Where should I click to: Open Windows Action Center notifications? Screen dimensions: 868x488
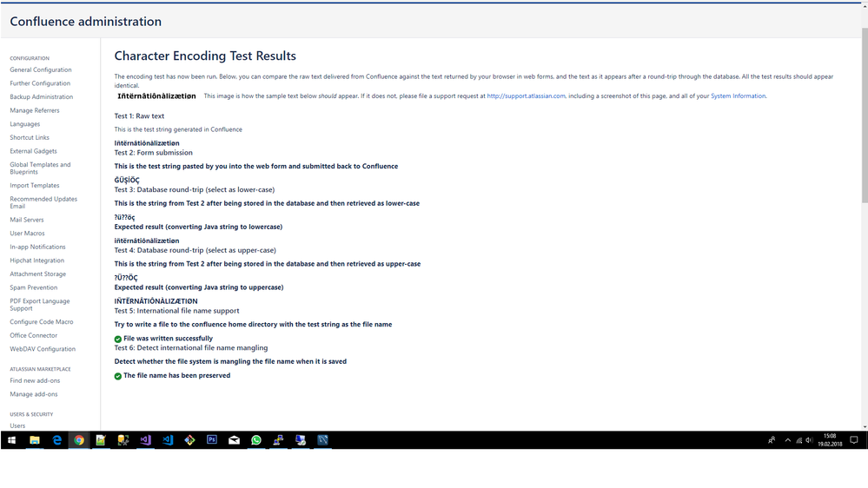[854, 440]
